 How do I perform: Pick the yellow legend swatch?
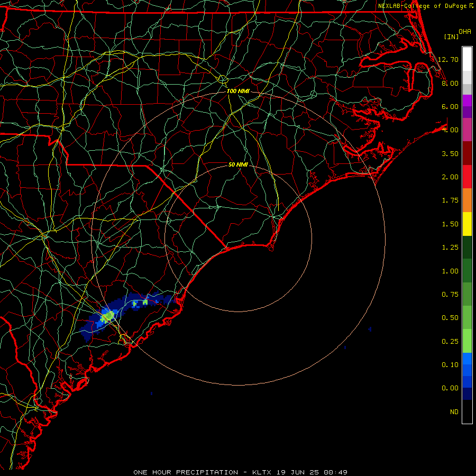(x=467, y=224)
